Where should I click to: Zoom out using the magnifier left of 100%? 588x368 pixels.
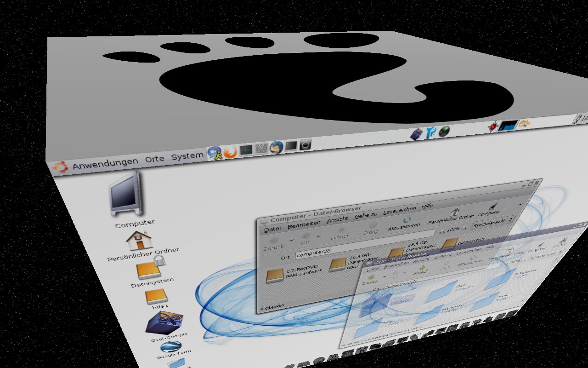tap(441, 231)
